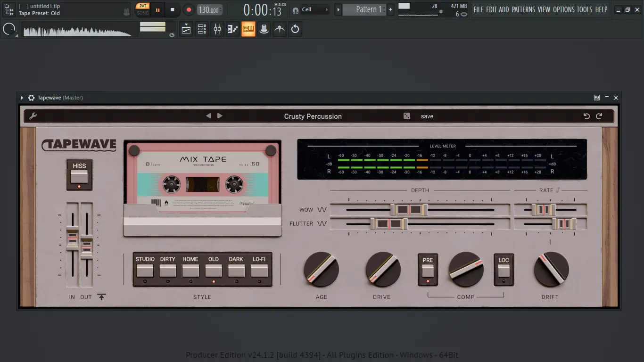Select the LO-FI tape style
Screen dimensions: 644x362
(x=259, y=271)
